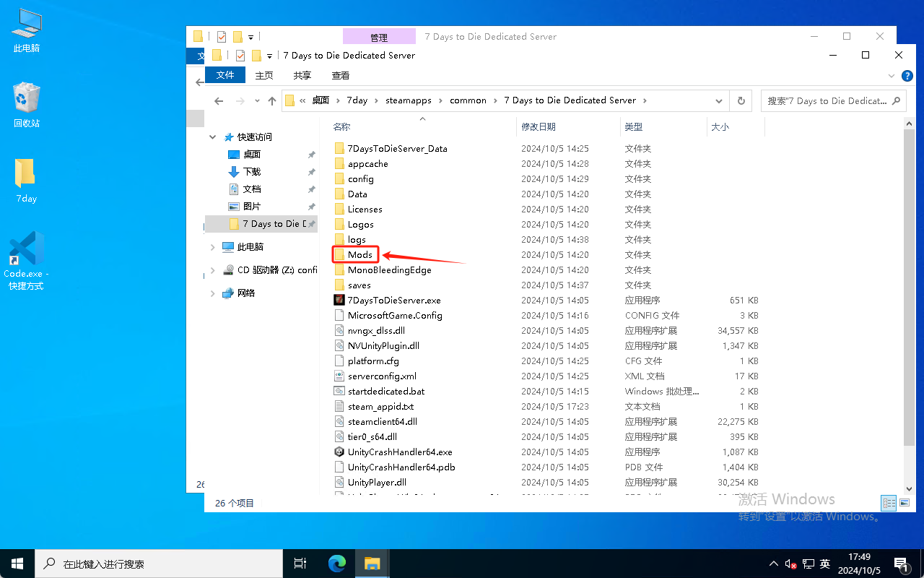This screenshot has width=924, height=578.
Task: Open the notification center icon
Action: (901, 564)
